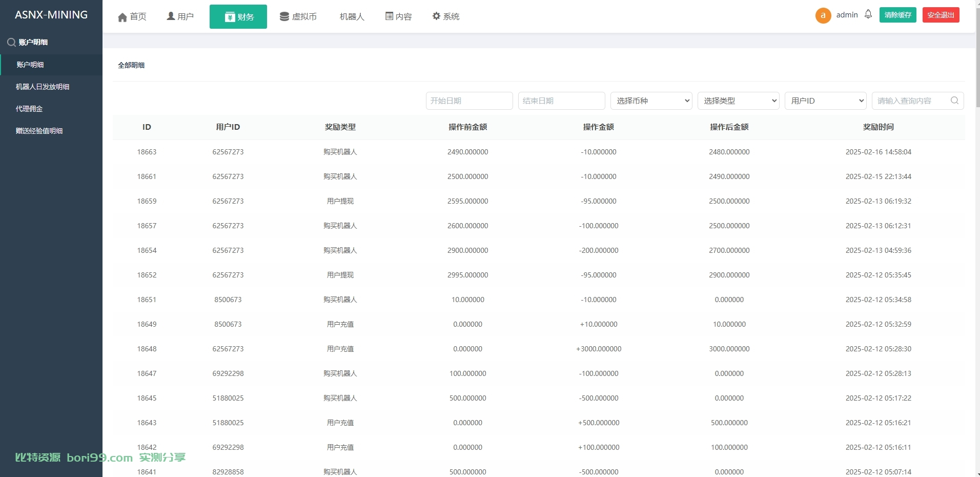The height and width of the screenshot is (477, 980).
Task: Expand the 用户ID search-field dropdown
Action: click(x=826, y=101)
